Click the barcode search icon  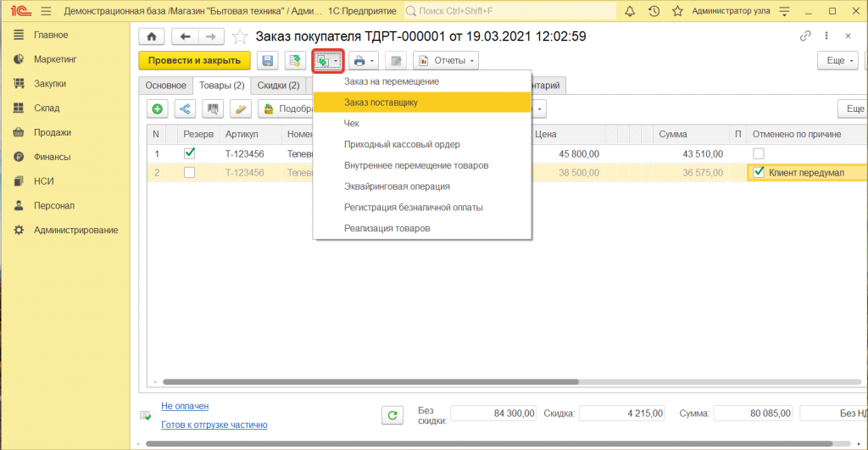pyautogui.click(x=214, y=108)
